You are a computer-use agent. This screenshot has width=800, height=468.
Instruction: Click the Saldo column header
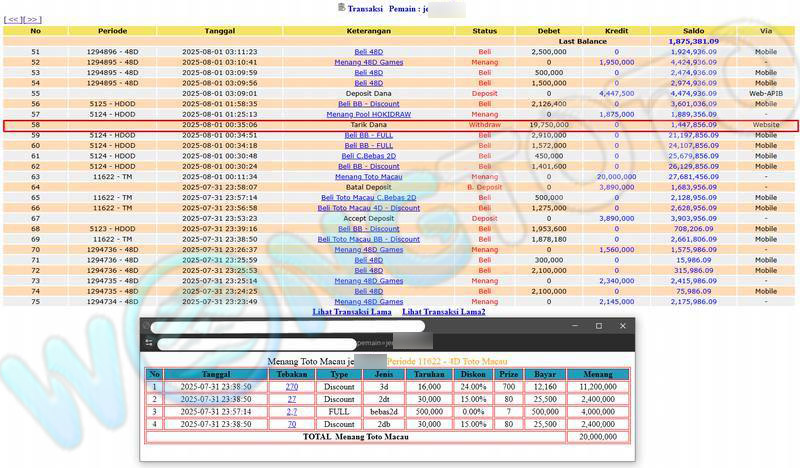[693, 31]
